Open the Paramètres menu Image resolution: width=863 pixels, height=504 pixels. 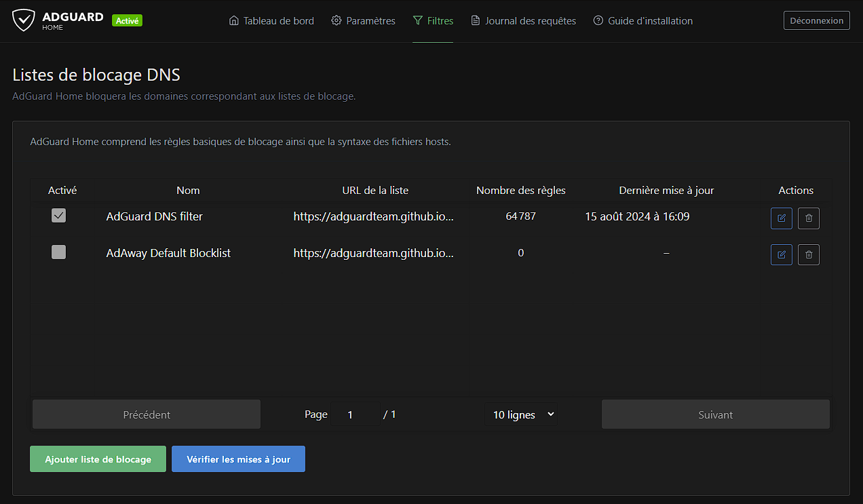pyautogui.click(x=363, y=21)
